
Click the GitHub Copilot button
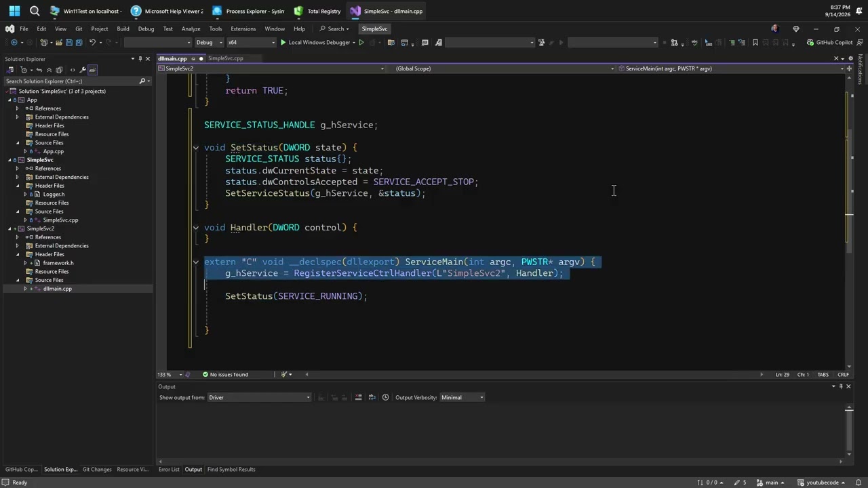pyautogui.click(x=829, y=43)
